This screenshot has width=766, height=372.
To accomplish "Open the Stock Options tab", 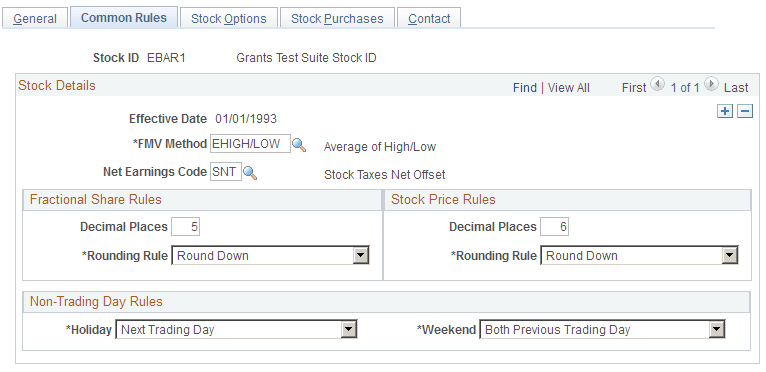I will (229, 19).
